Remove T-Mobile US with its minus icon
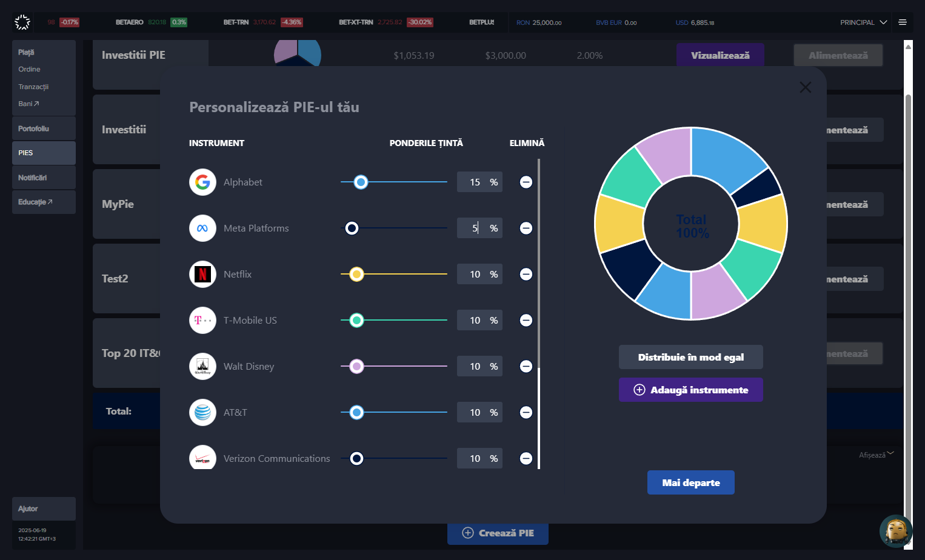 526,320
